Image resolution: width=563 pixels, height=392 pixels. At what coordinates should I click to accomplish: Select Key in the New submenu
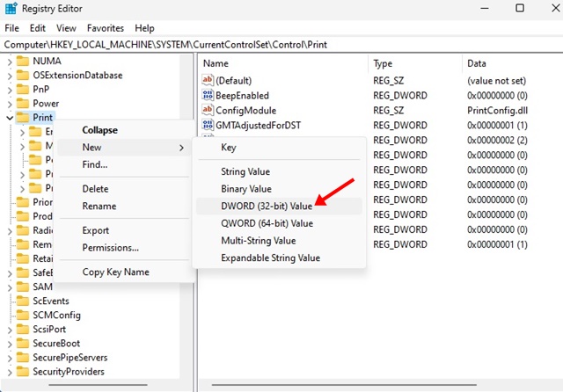[x=279, y=148]
